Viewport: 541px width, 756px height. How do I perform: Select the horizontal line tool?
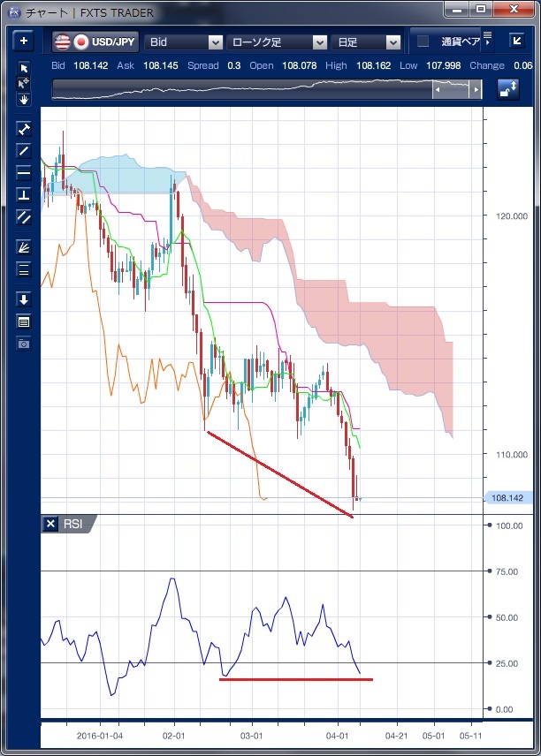click(x=24, y=172)
